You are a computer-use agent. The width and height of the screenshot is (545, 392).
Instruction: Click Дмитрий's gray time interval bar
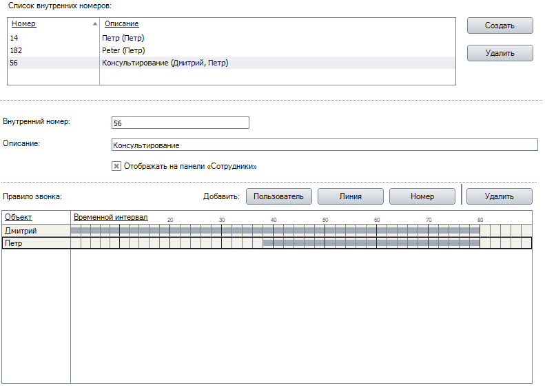coord(276,231)
